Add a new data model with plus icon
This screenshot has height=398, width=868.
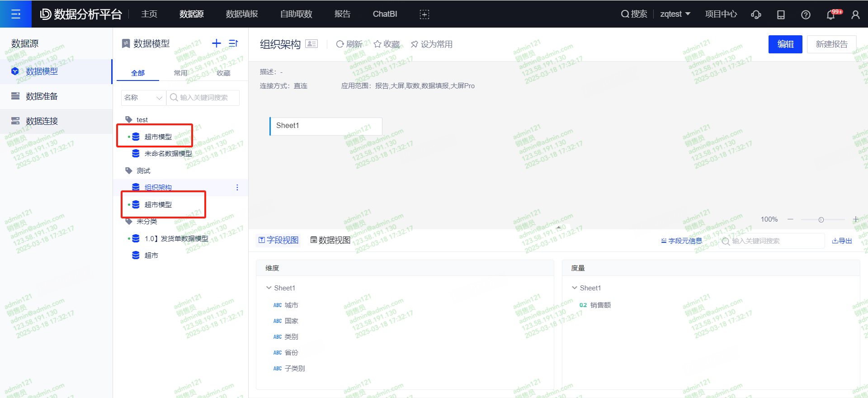coord(217,43)
